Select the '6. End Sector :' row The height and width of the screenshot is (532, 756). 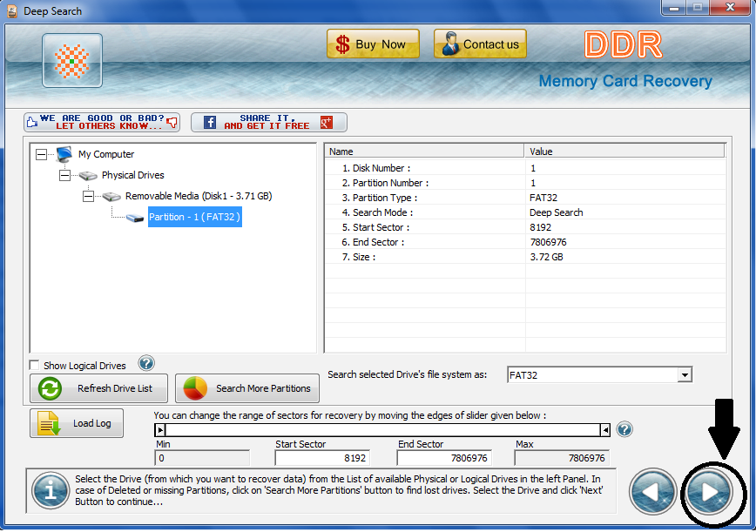point(525,242)
